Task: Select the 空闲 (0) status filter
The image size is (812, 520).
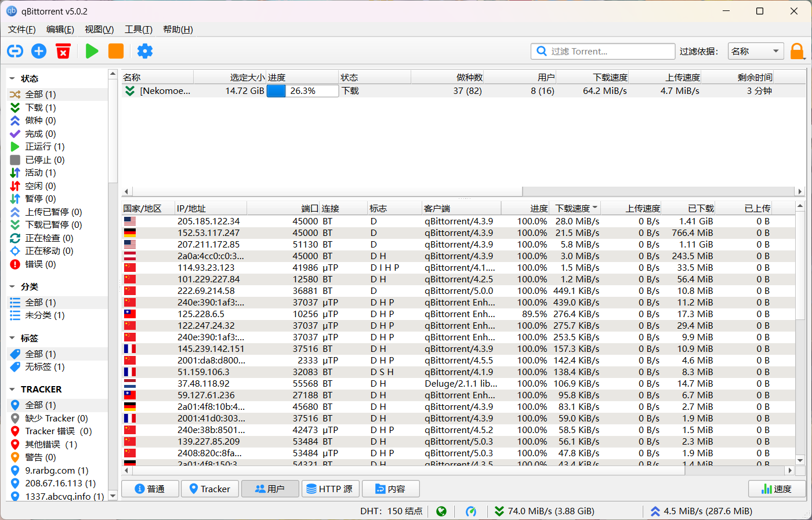Action: (58, 186)
